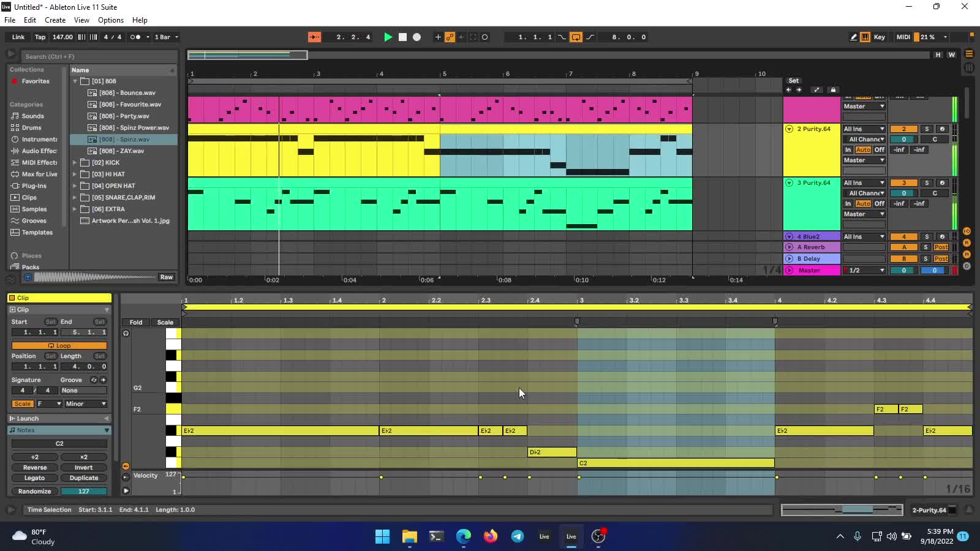Arm the Arrangement Record button
This screenshot has width=980, height=551.
point(417,37)
